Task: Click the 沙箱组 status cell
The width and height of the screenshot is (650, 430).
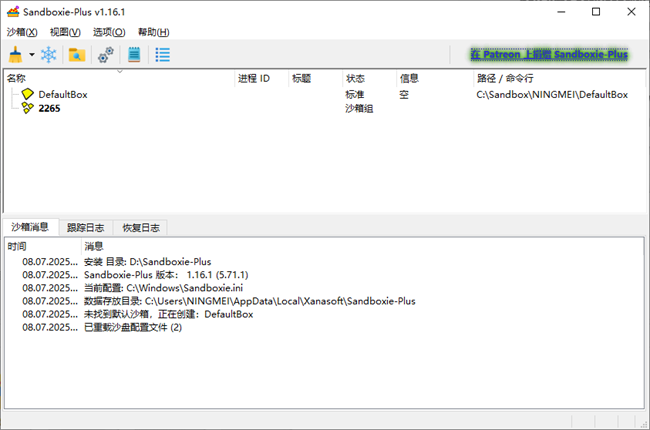Action: [x=359, y=109]
